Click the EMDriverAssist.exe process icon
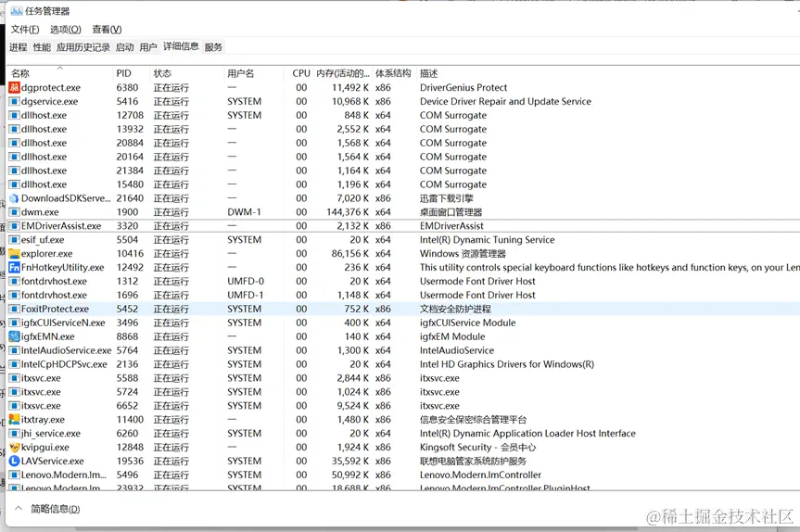 [14, 225]
